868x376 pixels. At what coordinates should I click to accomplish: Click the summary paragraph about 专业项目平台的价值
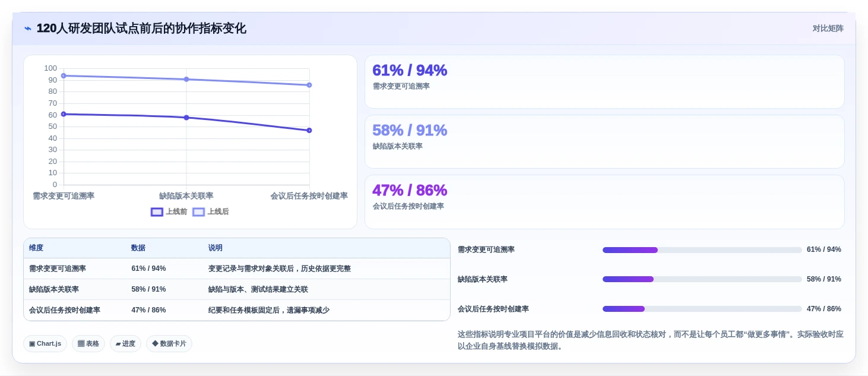point(651,340)
